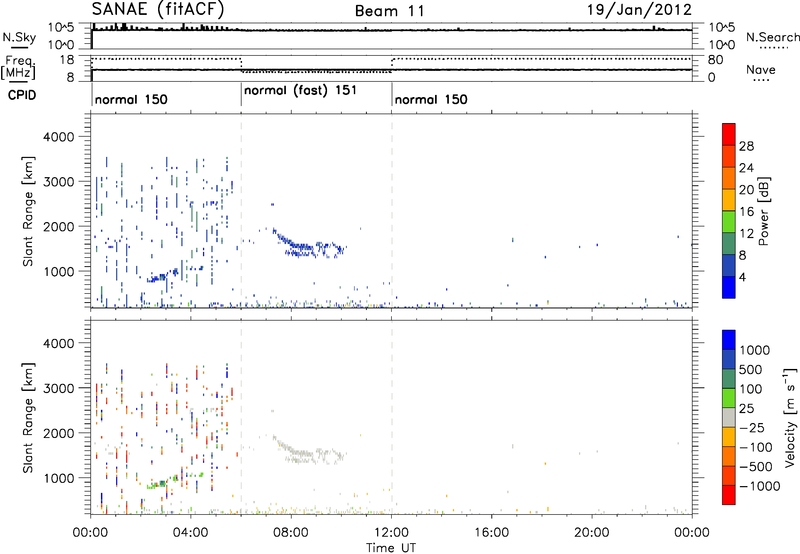
Task: Click the 08:00 time tick label
Action: coord(291,533)
